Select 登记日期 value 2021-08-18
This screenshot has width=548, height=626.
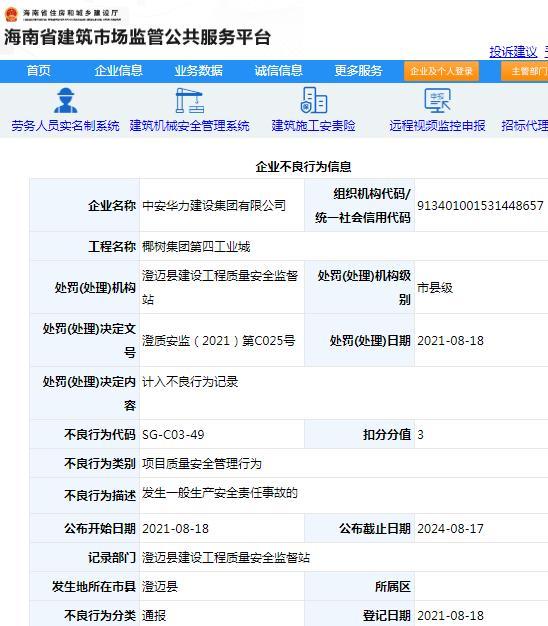click(x=450, y=616)
